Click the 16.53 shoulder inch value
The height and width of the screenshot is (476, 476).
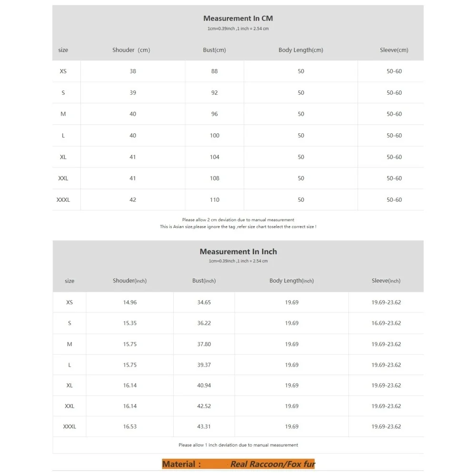pyautogui.click(x=130, y=426)
